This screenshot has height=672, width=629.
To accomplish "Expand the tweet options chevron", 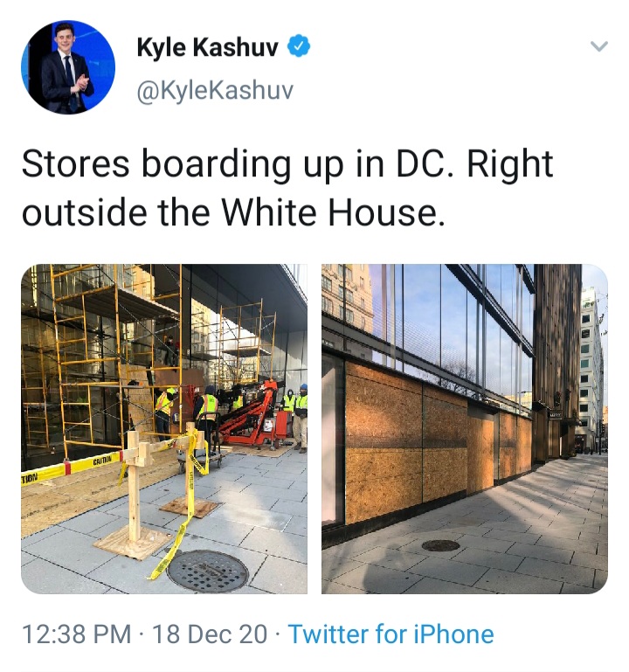I will (598, 45).
